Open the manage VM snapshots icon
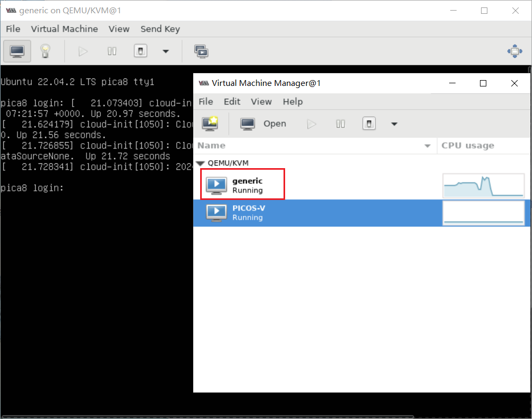The height and width of the screenshot is (419, 532). pyautogui.click(x=201, y=51)
